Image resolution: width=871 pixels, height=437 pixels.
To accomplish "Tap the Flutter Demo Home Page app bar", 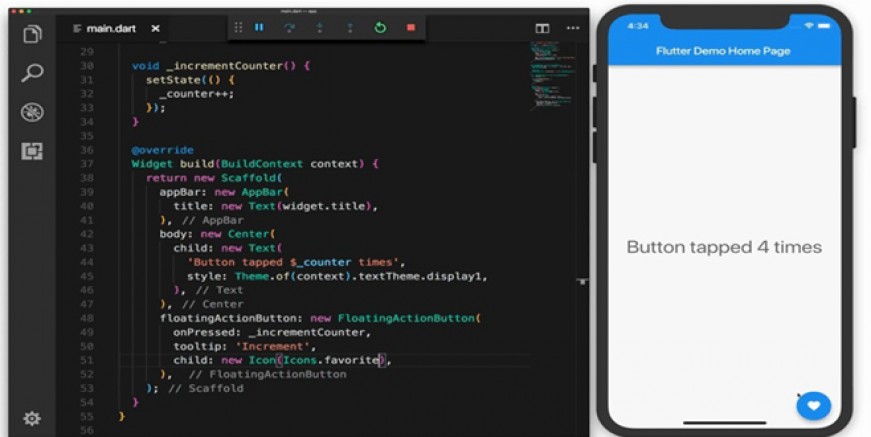I will [x=724, y=51].
